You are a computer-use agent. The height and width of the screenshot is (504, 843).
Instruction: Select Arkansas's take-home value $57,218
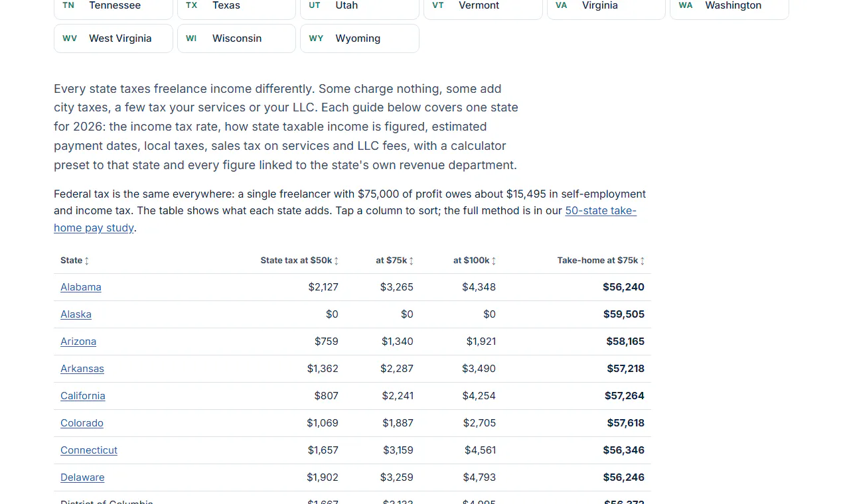click(626, 369)
